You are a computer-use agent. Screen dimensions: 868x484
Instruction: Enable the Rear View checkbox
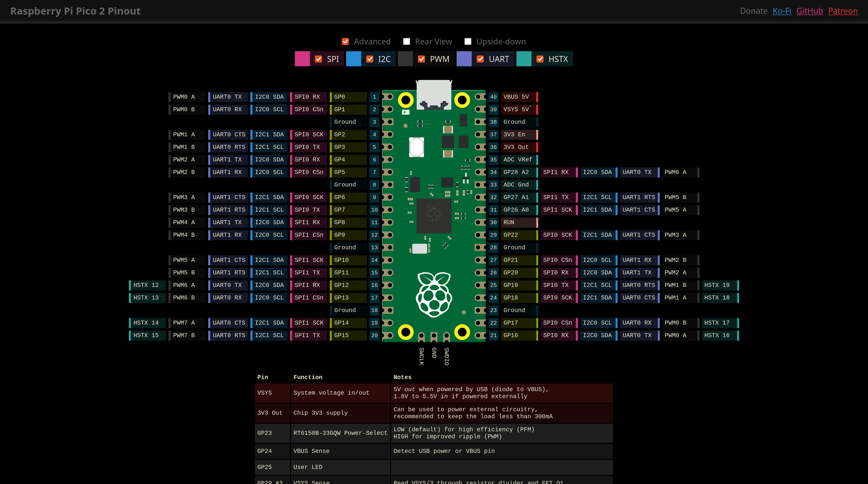click(x=406, y=41)
